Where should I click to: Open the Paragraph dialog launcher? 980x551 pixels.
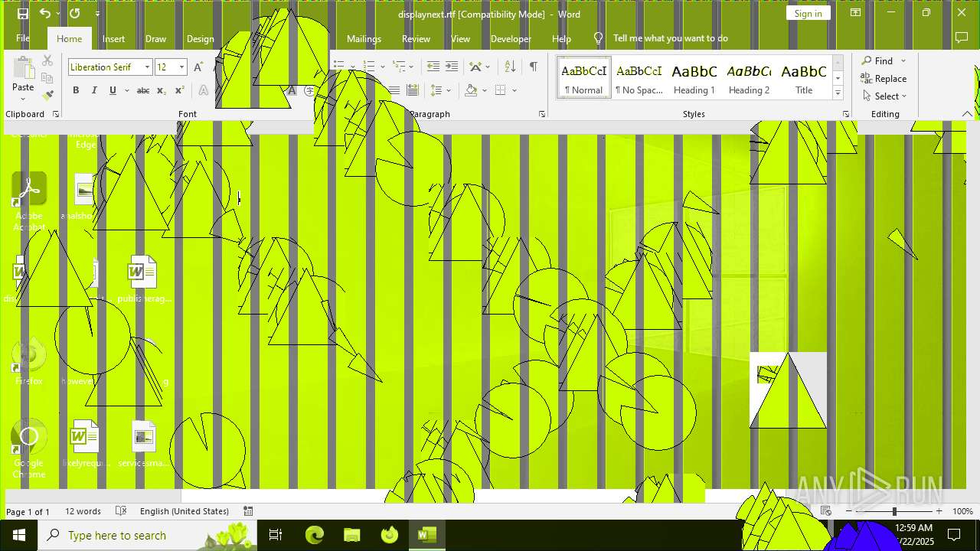[541, 114]
